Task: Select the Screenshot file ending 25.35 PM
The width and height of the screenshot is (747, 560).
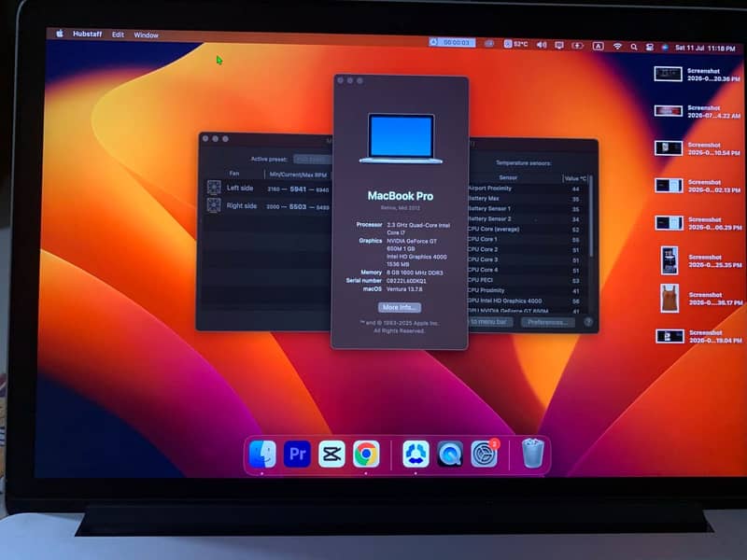Action: coord(701,260)
